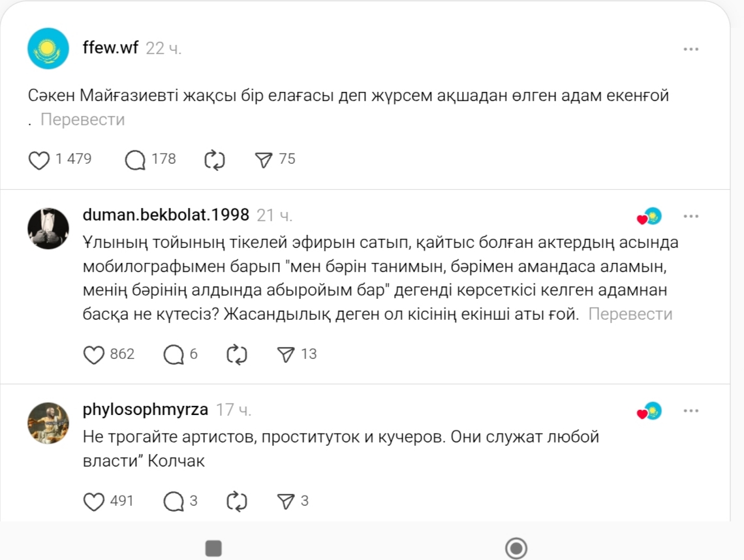Image resolution: width=744 pixels, height=560 pixels.
Task: Like the ffew.wf post
Action: point(40,160)
